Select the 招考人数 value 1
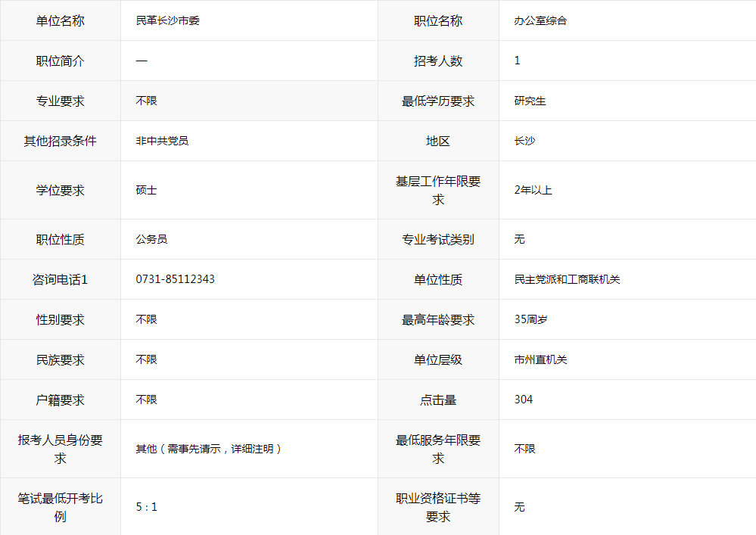This screenshot has width=756, height=535. click(x=518, y=61)
